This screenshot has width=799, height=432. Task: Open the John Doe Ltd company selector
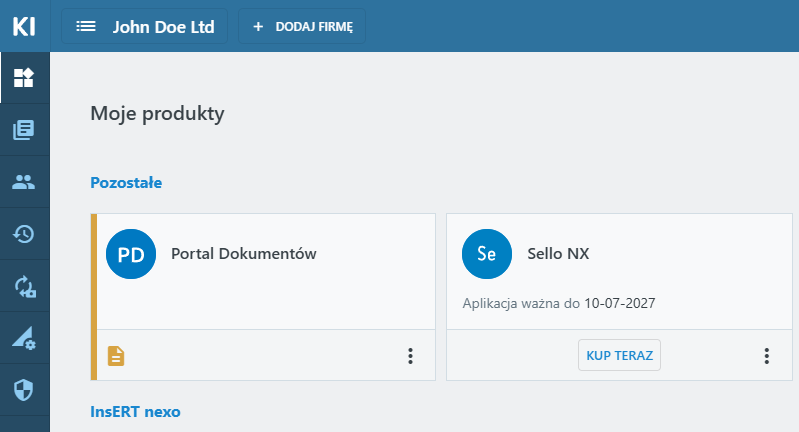(x=145, y=27)
